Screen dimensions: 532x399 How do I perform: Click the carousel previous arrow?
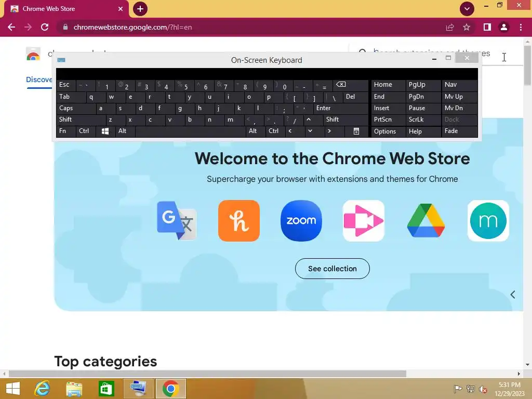(513, 295)
